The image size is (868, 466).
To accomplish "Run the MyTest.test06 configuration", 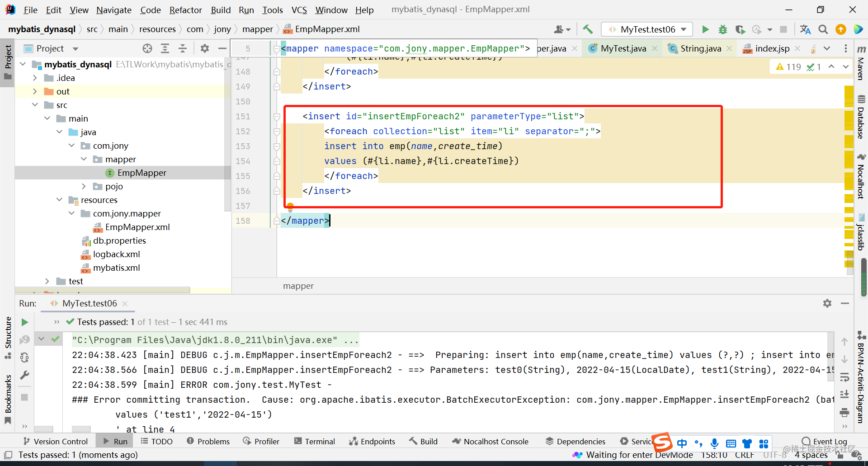I will coord(705,29).
